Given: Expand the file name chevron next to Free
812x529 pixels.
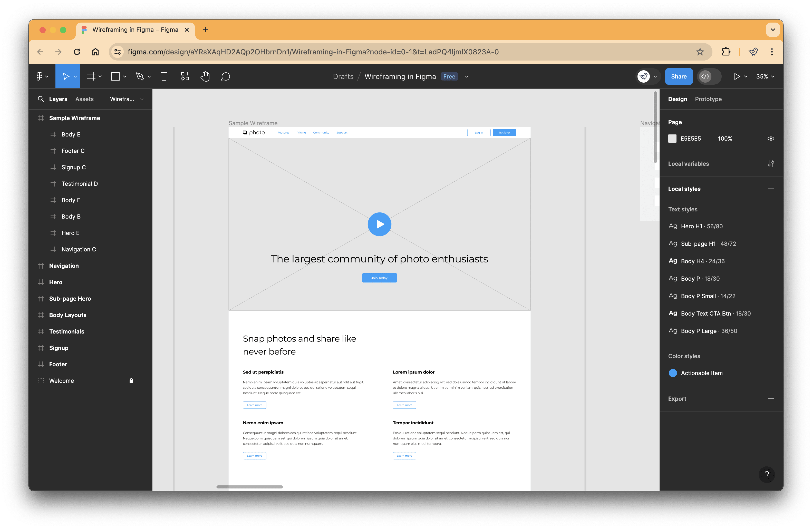Looking at the screenshot, I should click(466, 76).
